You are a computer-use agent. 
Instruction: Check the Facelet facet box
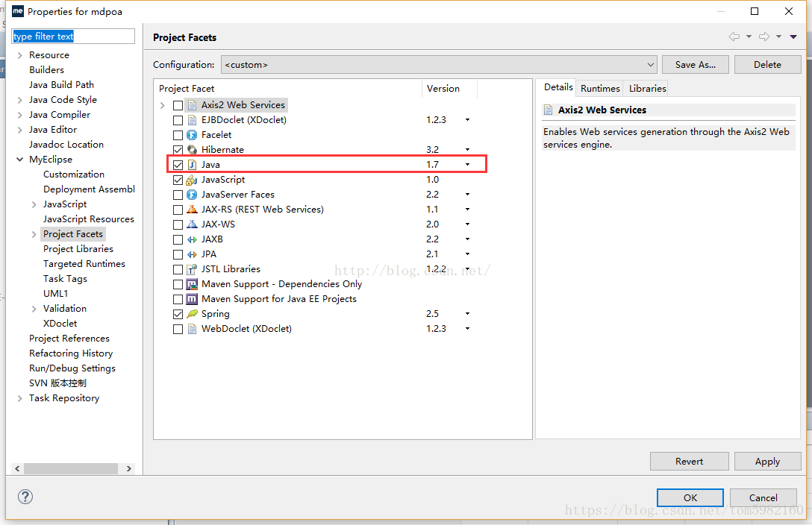[x=178, y=136]
